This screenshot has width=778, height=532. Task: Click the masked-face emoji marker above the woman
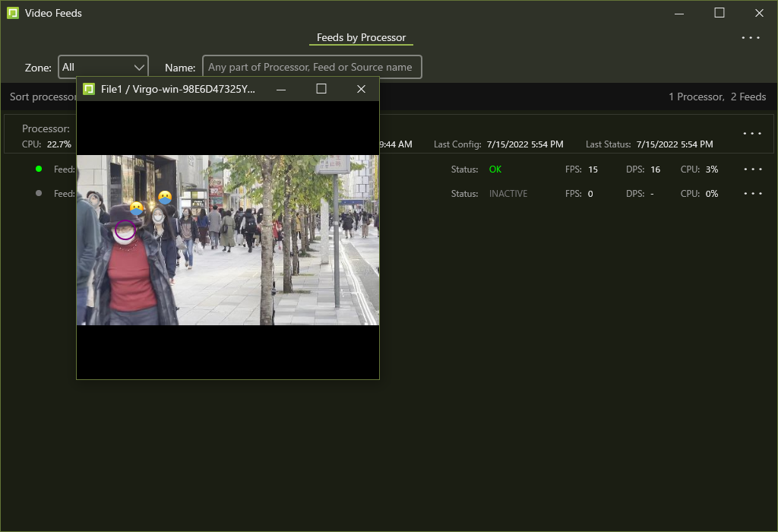(x=165, y=198)
